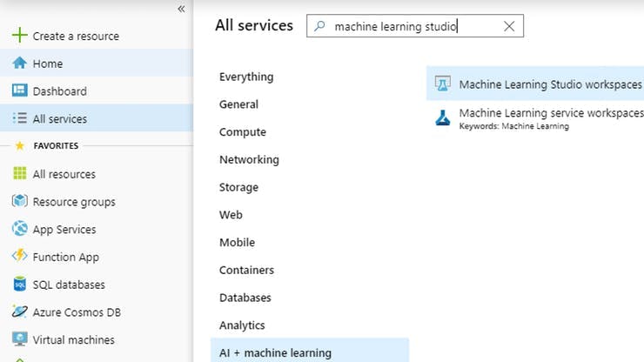Select the Compute category
Viewport: 644px width, 362px height.
click(x=242, y=132)
